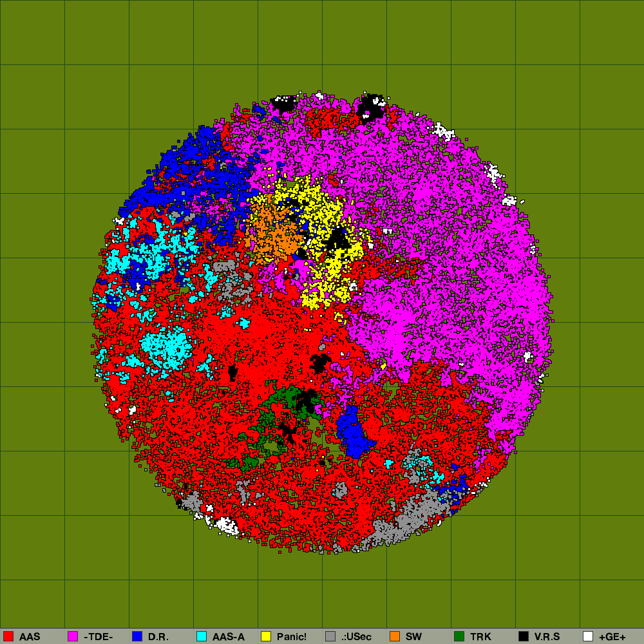The height and width of the screenshot is (644, 644).
Task: Select the '.:USec' legend label
Action: (x=356, y=637)
